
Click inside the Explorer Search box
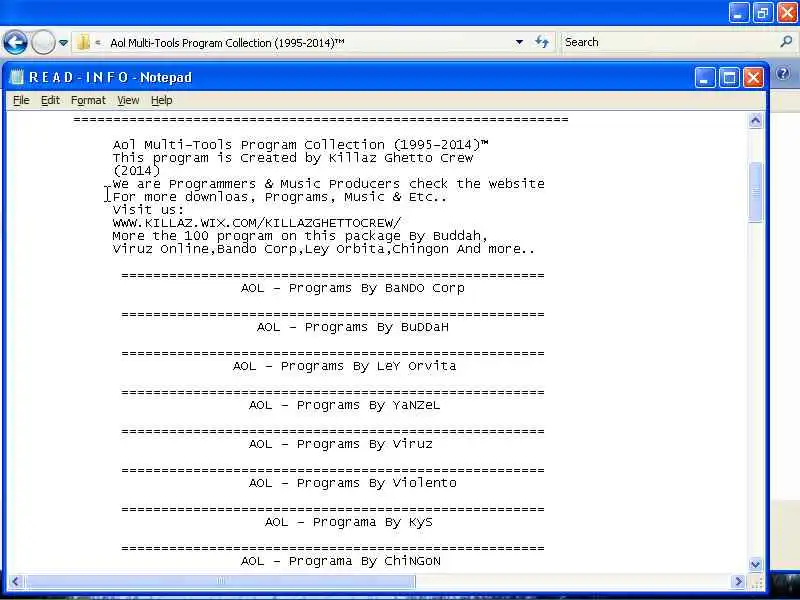(x=668, y=42)
